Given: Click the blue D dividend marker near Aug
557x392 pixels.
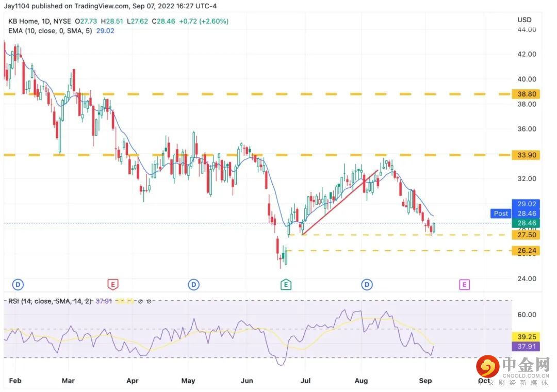Looking at the screenshot, I should coord(367,284).
